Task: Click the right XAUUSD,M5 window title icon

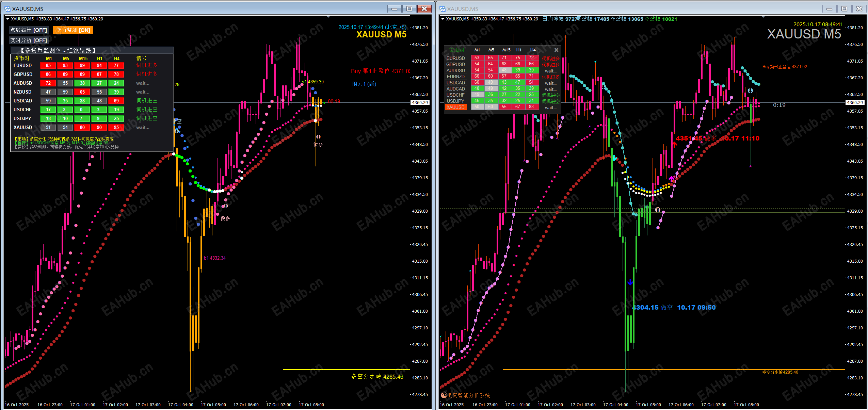Action: pos(443,9)
